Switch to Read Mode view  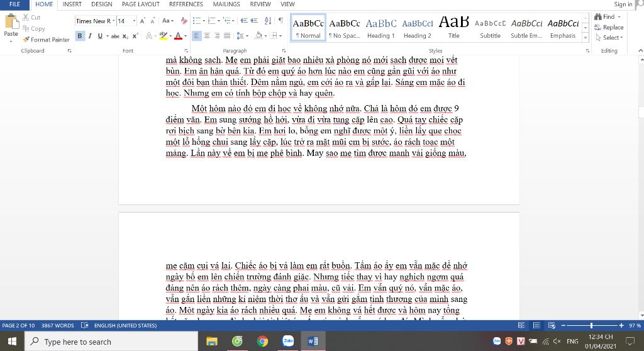point(521,325)
